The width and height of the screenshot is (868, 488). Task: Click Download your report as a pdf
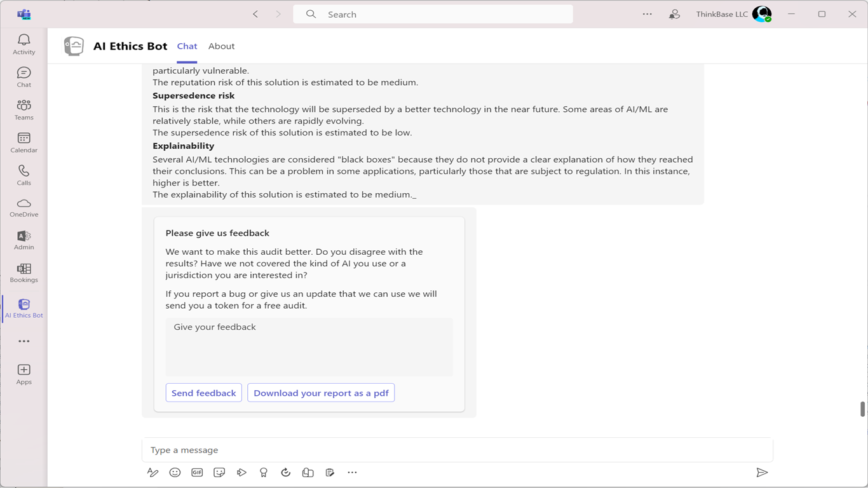click(321, 393)
